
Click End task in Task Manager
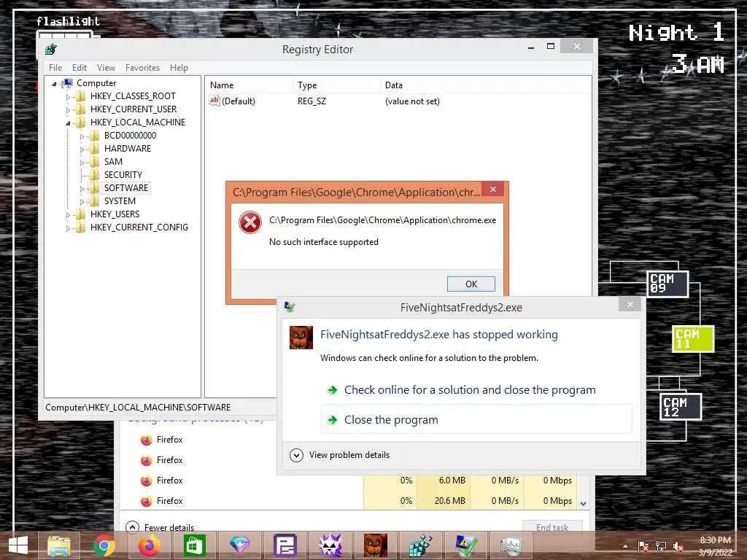[552, 527]
